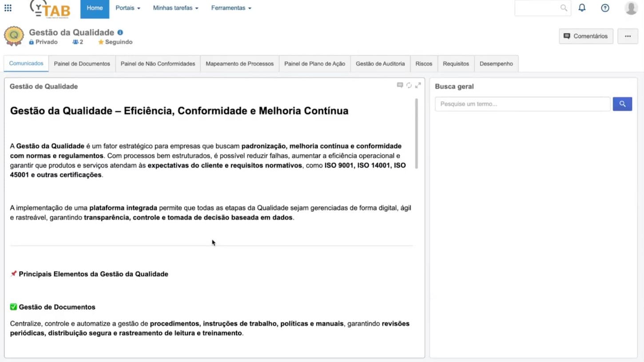Open the Mapeamento de Processos tab
Viewport: 644px width, 362px height.
240,64
